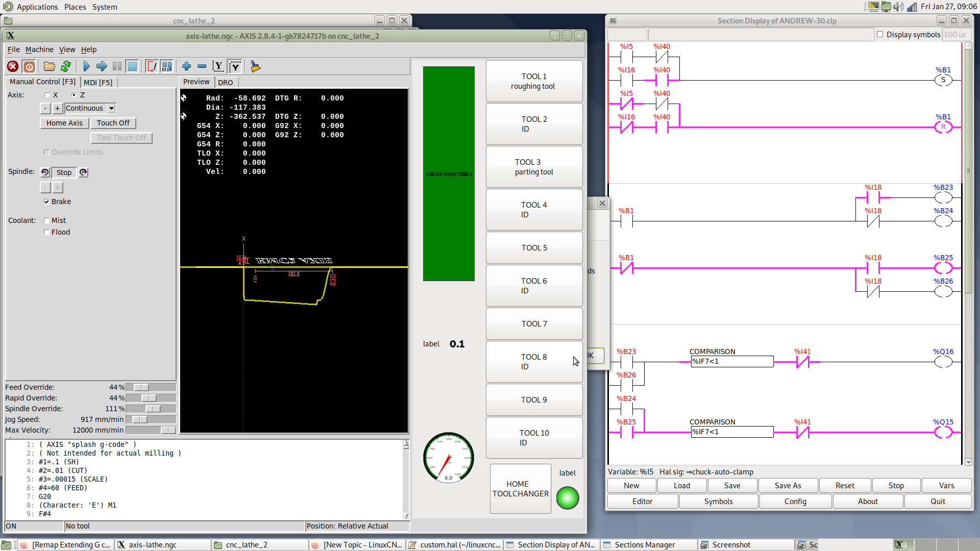Screen dimensions: 980x551
Task: Click Vars button in Section Display
Action: pos(946,486)
